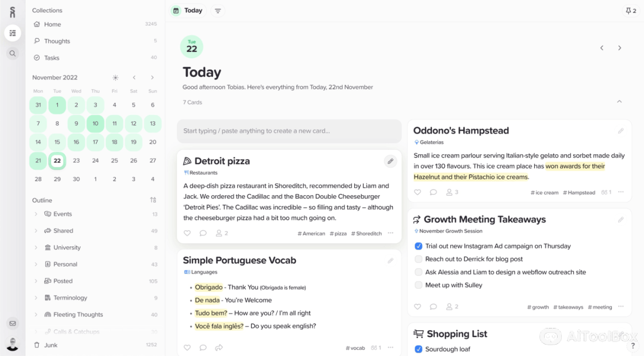Open the November Growth Session parent link
644x356 pixels.
[x=448, y=231]
